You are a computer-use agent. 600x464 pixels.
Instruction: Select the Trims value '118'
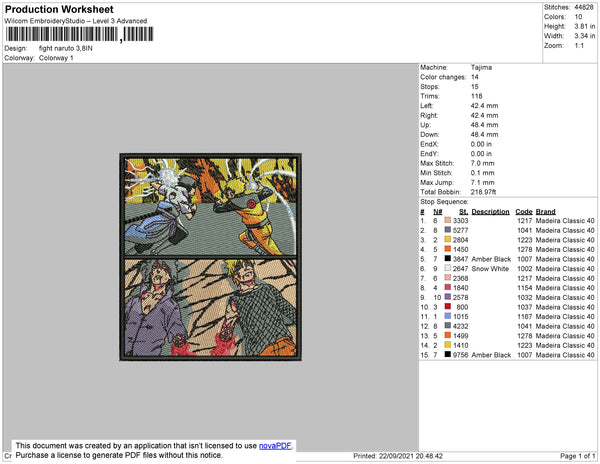coord(476,96)
